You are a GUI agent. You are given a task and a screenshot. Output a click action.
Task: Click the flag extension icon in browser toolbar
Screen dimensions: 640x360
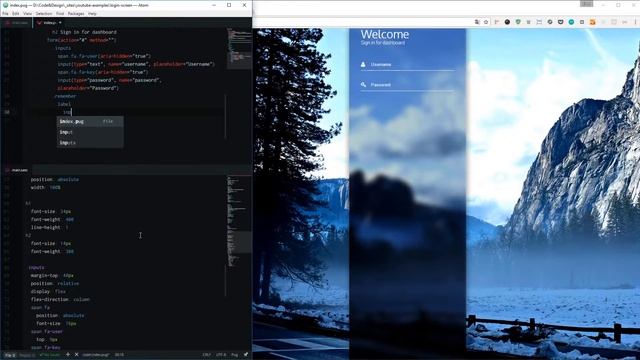(x=497, y=22)
